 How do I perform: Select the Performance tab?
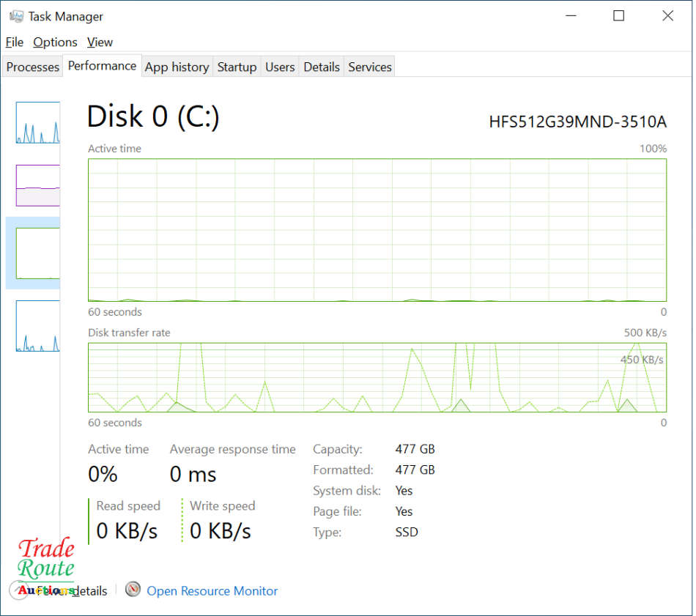[x=102, y=66]
